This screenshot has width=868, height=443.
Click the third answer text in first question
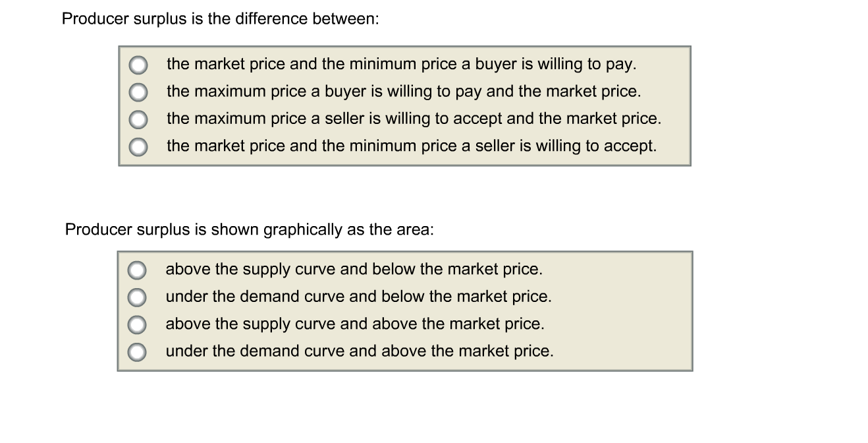[413, 119]
